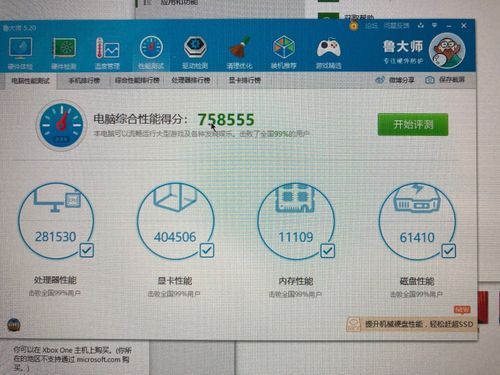Minimize the Lu Dashi window

[449, 26]
